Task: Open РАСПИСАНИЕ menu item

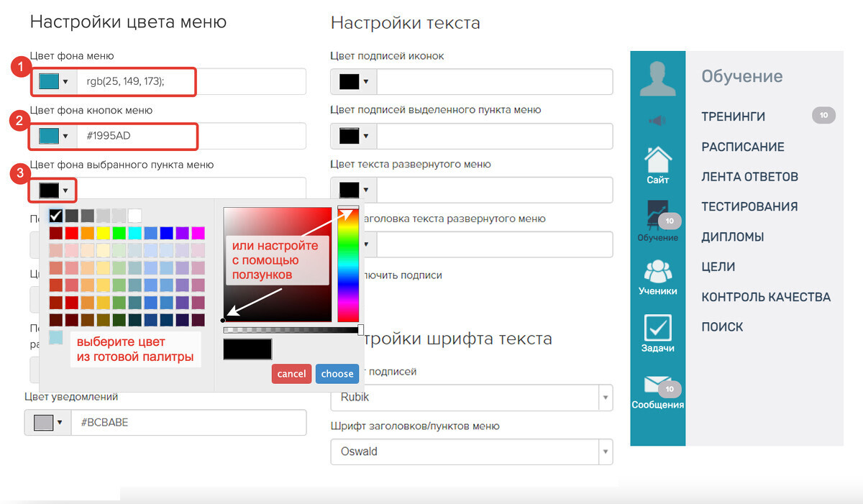Action: (743, 147)
